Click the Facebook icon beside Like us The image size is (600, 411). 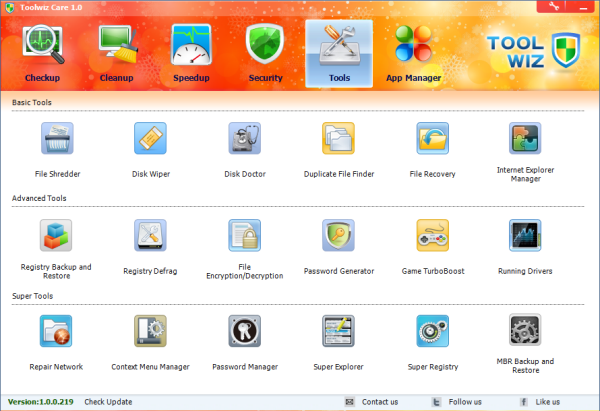[x=523, y=402]
